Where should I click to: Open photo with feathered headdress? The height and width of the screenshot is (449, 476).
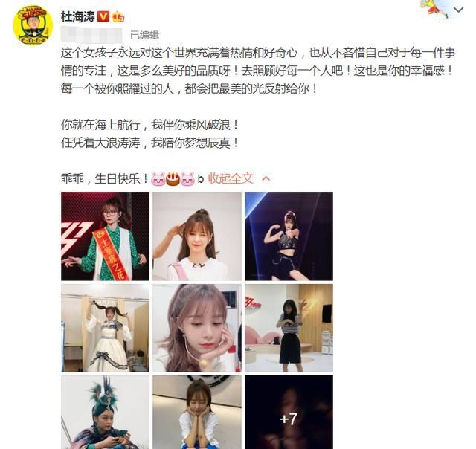click(x=105, y=413)
